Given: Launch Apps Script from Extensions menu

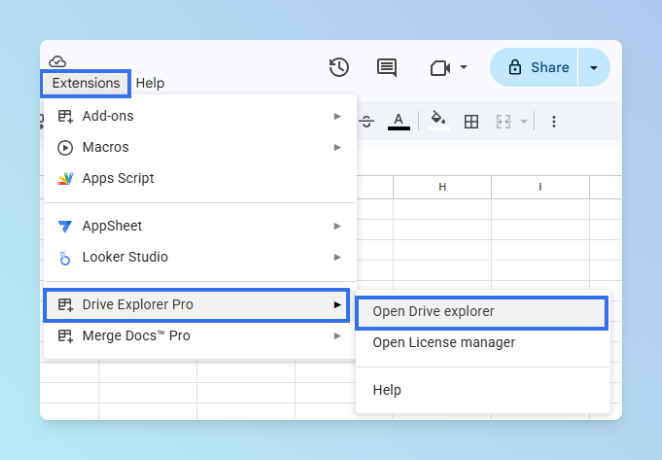Looking at the screenshot, I should point(118,178).
